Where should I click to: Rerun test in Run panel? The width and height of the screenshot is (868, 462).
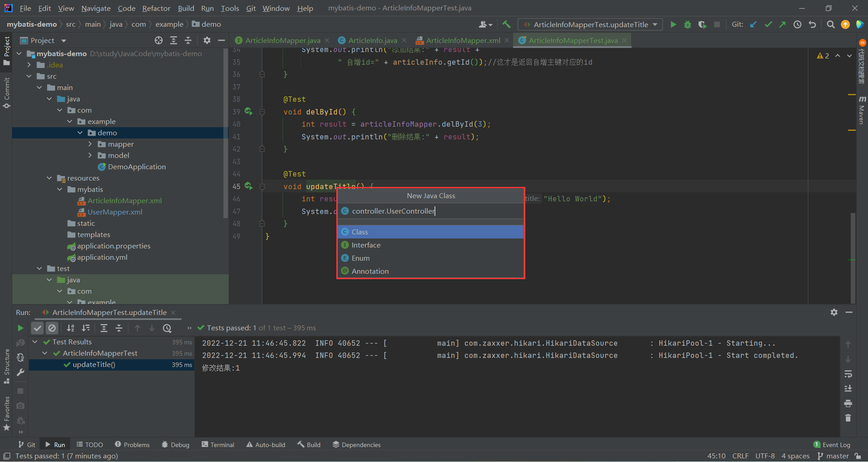20,328
